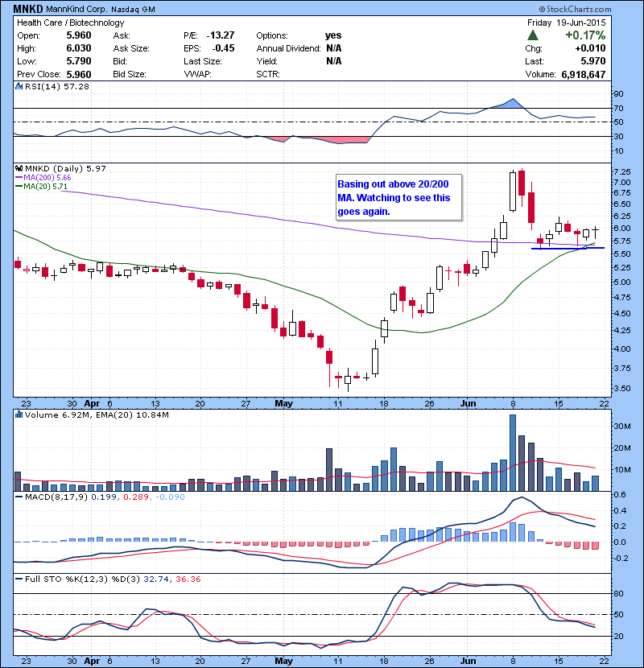Screen dimensions: 644x668
Task: Click the Yield label
Action: [266, 61]
